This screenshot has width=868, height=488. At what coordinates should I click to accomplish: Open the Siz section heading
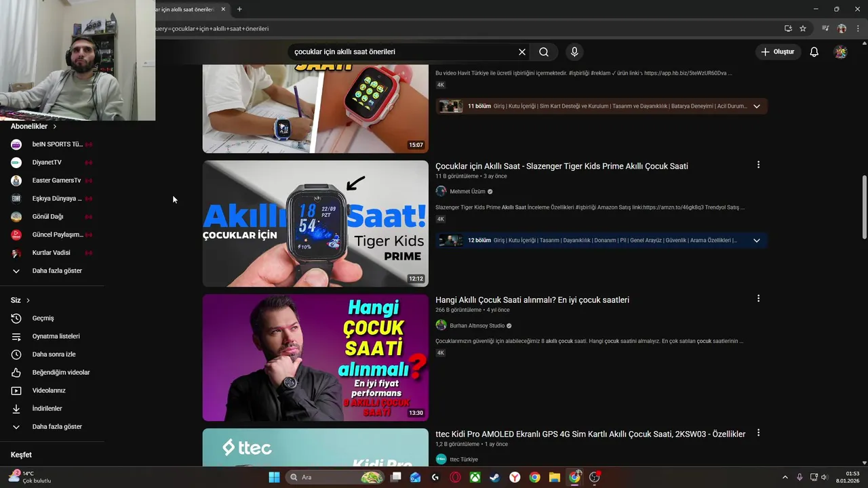coord(20,300)
